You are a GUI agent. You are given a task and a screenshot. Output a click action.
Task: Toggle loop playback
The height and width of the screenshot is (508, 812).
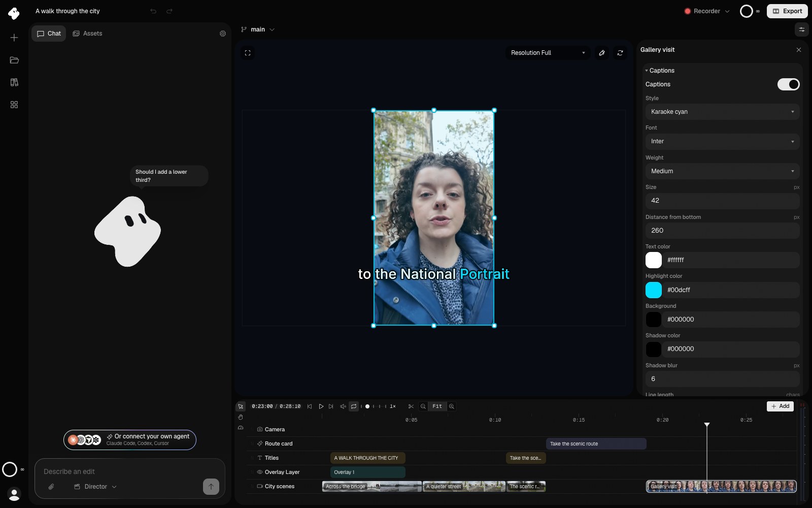(x=354, y=406)
